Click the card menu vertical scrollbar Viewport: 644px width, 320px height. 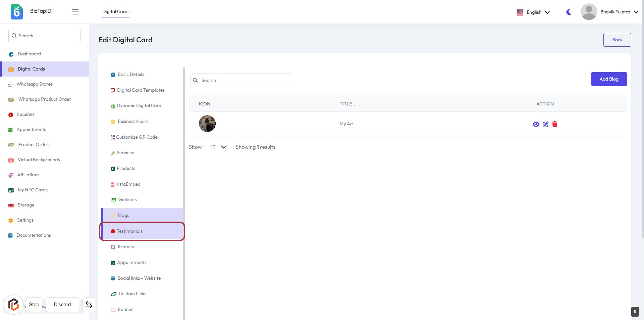point(184,168)
